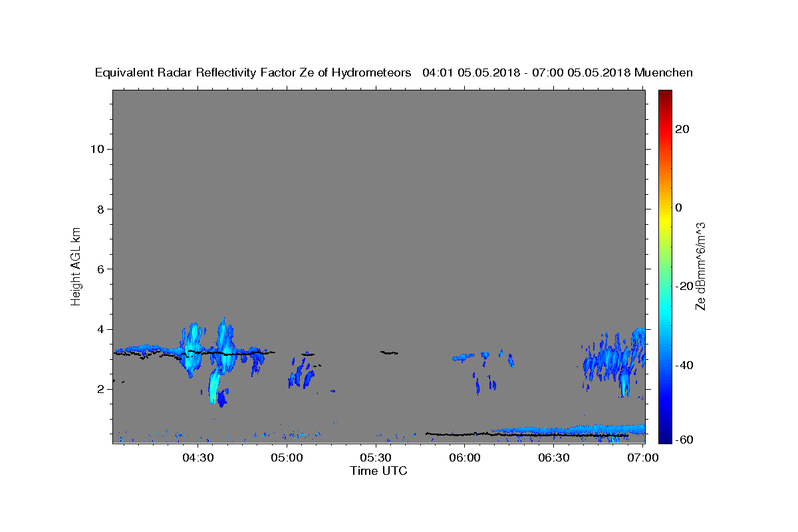
Task: Click the height tick label '10'
Action: [98, 149]
